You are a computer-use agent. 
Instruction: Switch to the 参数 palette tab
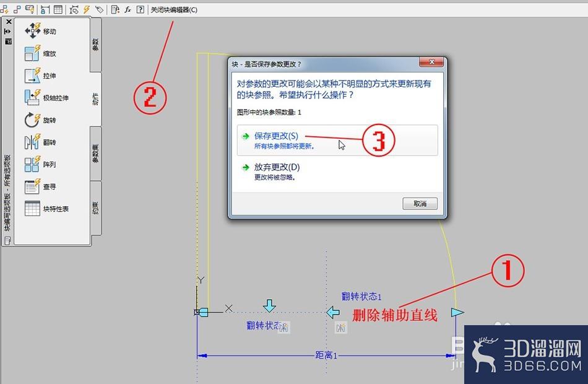click(x=95, y=45)
